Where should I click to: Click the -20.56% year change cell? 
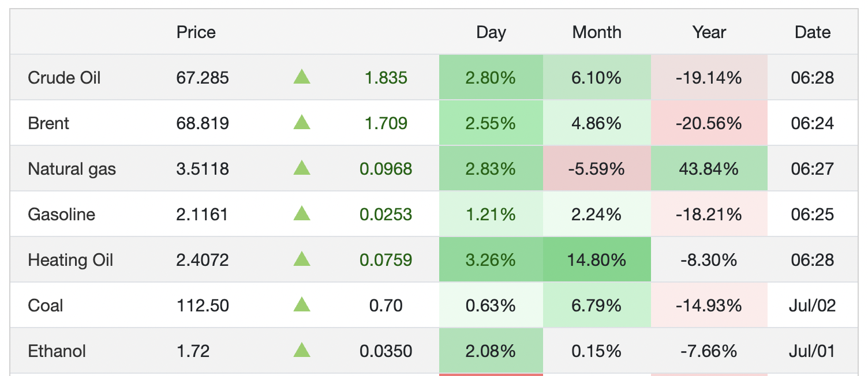tap(709, 123)
